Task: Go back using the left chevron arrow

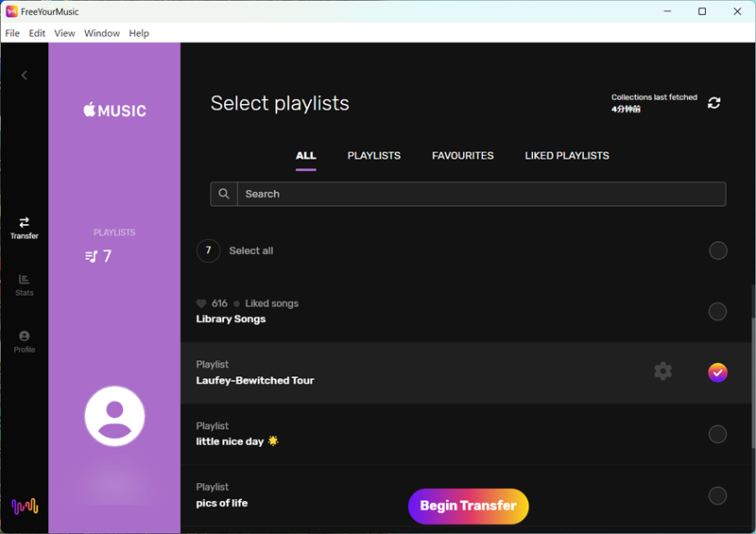Action: pos(25,76)
